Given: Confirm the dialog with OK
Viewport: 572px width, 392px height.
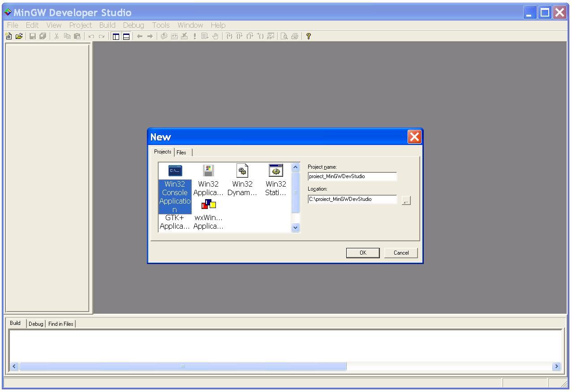Looking at the screenshot, I should click(x=363, y=253).
